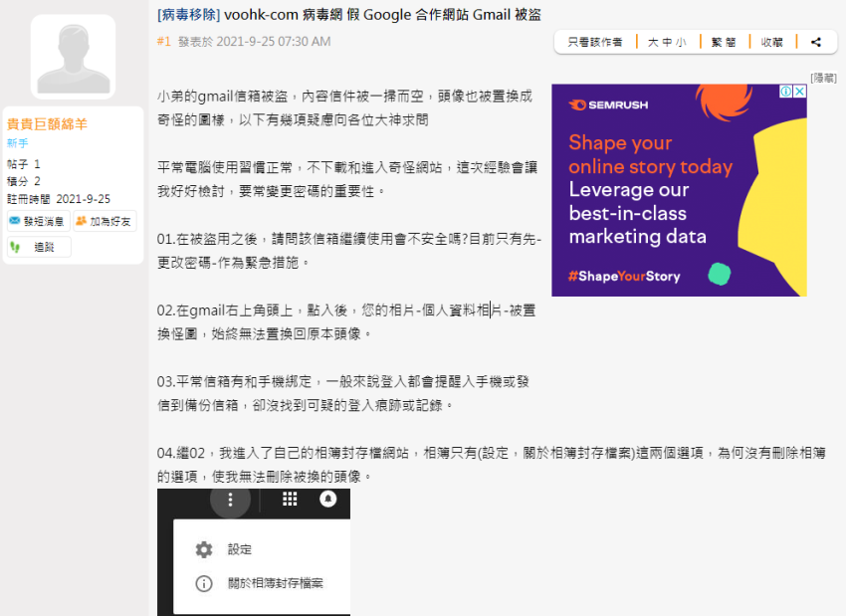Screen dimensions: 846x616
Task: Send a message via 發短消息
Action: pos(38,221)
